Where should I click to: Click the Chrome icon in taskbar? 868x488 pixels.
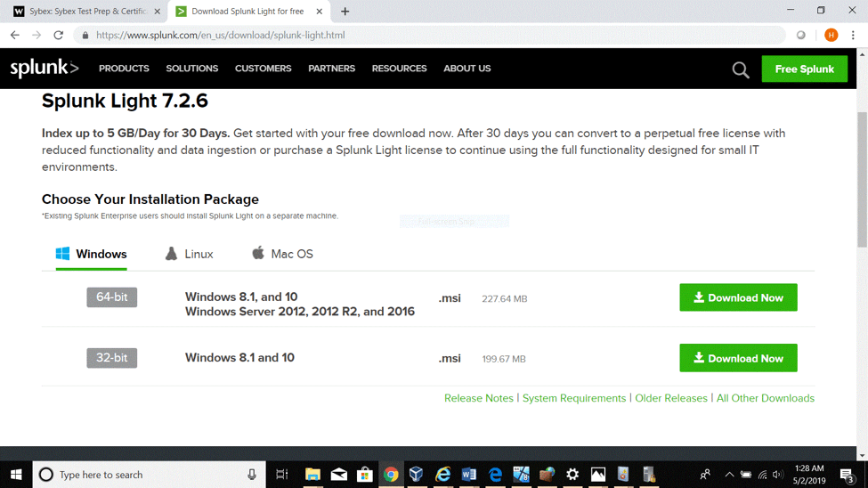click(x=391, y=475)
